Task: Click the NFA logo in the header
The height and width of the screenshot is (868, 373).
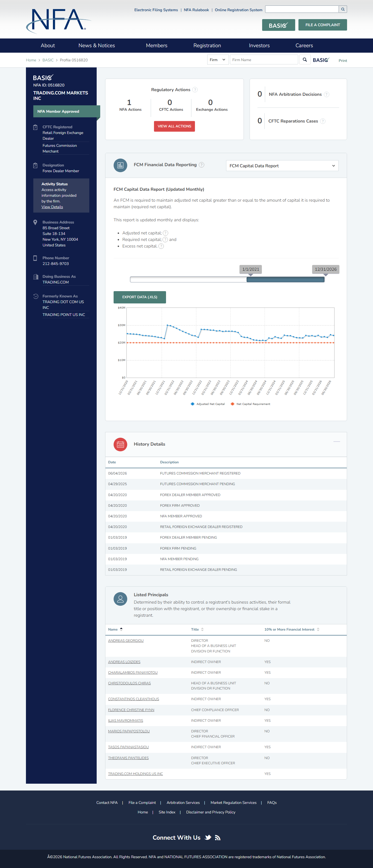Action: (x=59, y=21)
